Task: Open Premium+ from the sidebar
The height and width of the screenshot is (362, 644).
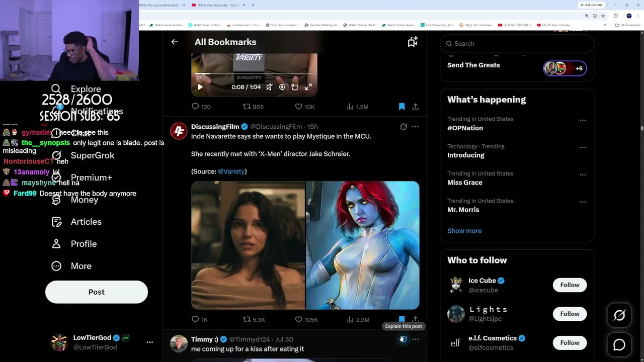Action: click(x=82, y=177)
